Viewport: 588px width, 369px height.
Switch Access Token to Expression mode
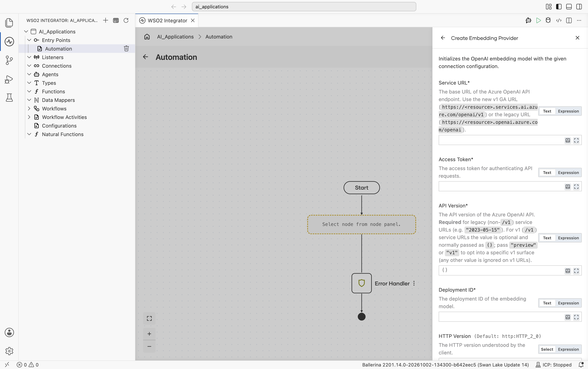tap(568, 172)
